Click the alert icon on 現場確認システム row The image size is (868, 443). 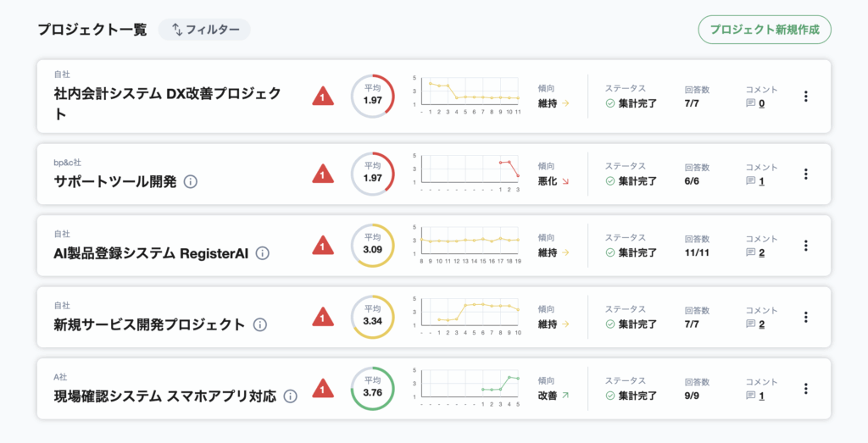tap(323, 389)
